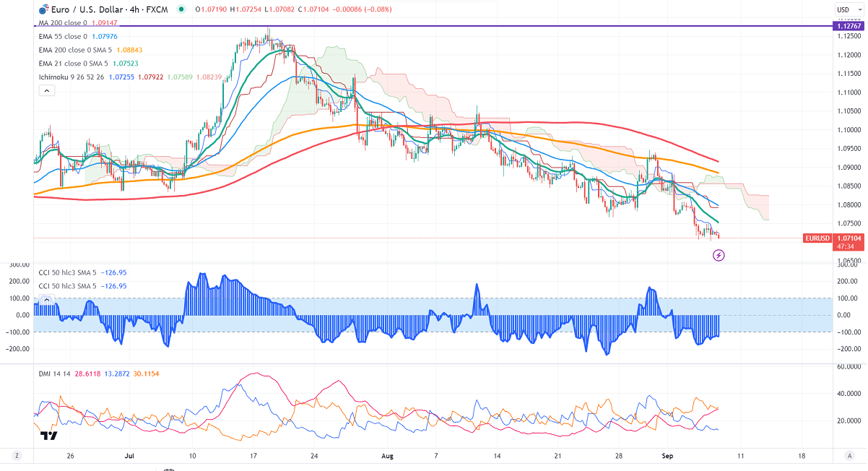Image resolution: width=868 pixels, height=471 pixels.
Task: Click DMI value 28.6118 in legend
Action: click(88, 373)
